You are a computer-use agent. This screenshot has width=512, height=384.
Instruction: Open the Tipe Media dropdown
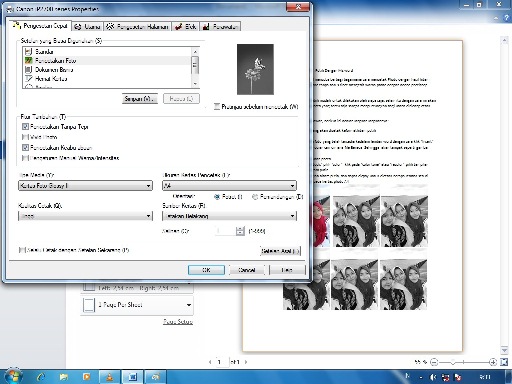(85, 186)
